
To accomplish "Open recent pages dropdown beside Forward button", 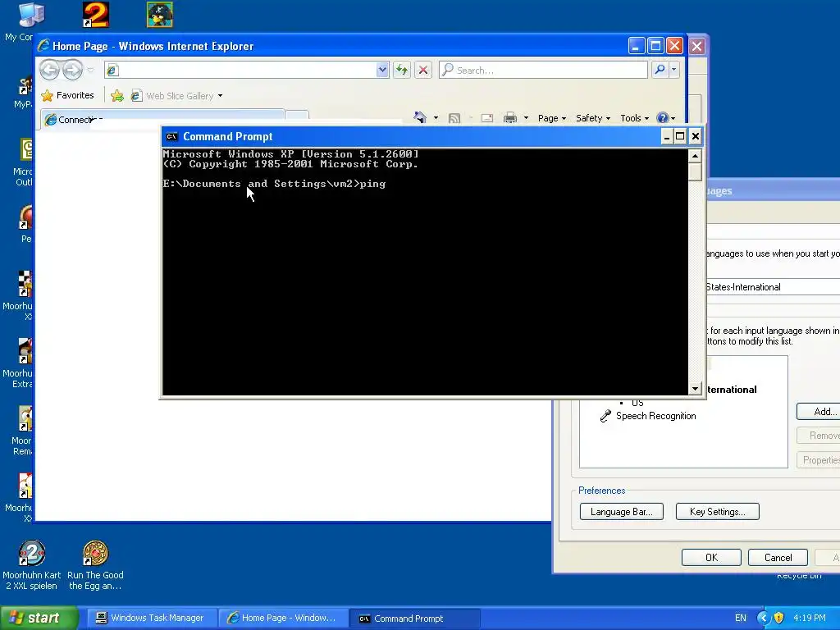I will [x=90, y=71].
